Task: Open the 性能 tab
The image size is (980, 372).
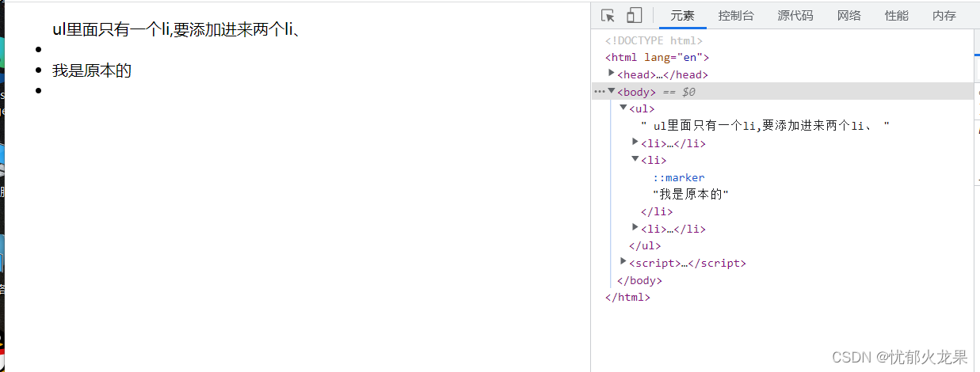Action: click(x=897, y=16)
